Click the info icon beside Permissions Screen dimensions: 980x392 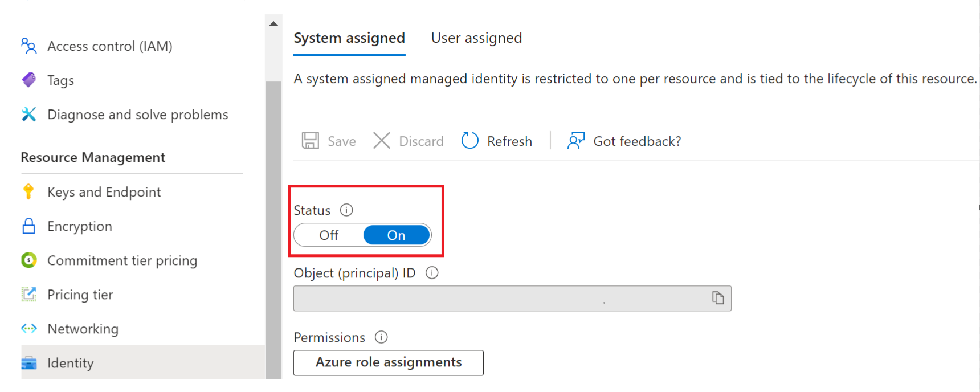[x=381, y=337]
